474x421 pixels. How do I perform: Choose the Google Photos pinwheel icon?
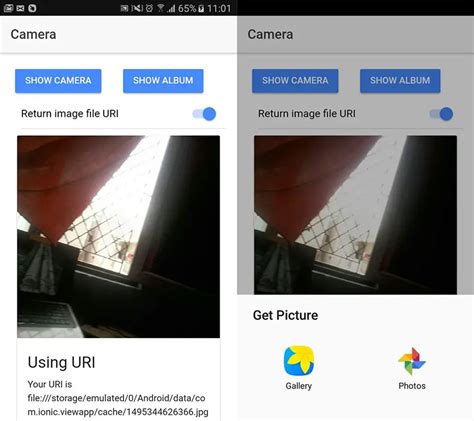tap(412, 361)
